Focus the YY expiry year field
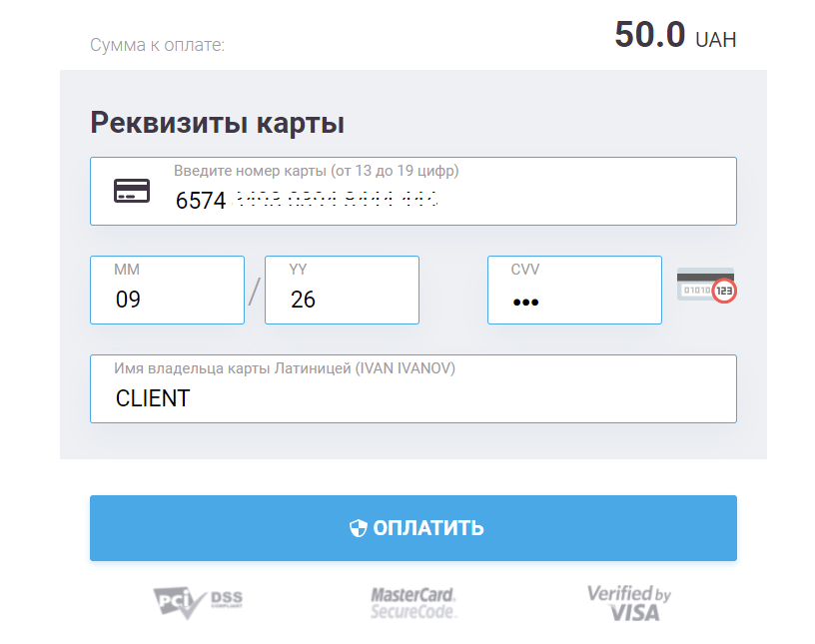 point(342,290)
